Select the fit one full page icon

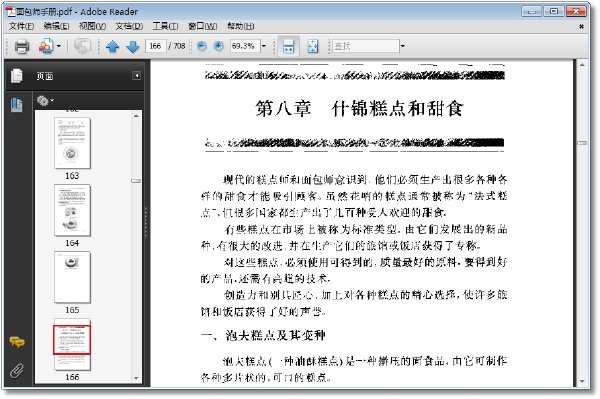click(313, 47)
